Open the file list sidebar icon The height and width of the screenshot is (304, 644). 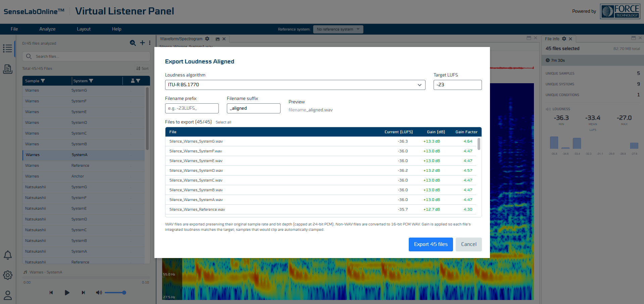(8, 48)
